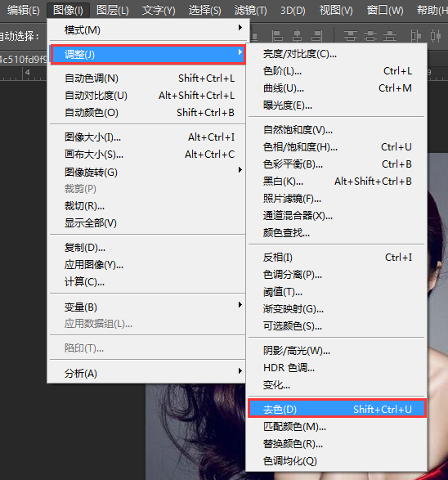This screenshot has height=480, width=448.
Task: Click the distribute top edges icon
Action: [351, 36]
